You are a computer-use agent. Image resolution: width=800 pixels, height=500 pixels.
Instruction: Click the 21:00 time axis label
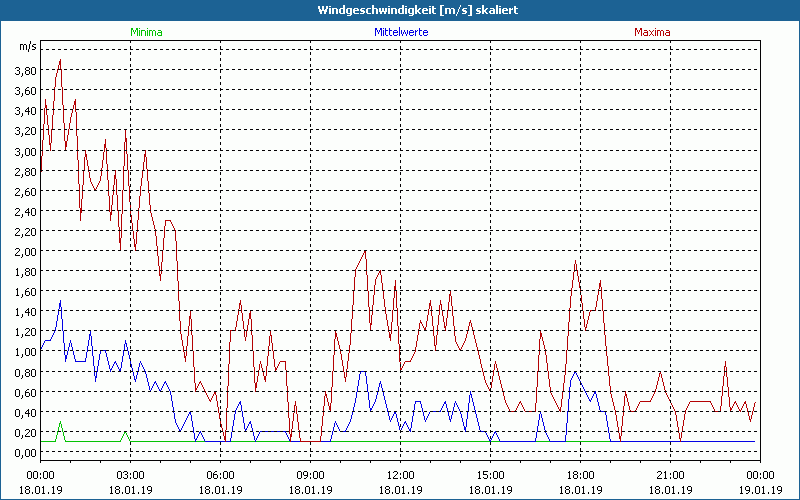pyautogui.click(x=670, y=475)
